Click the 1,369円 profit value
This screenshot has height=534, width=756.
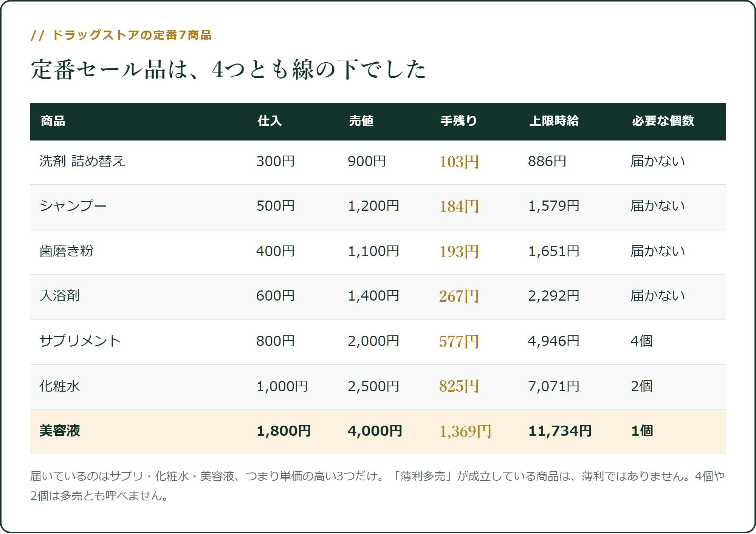pos(465,431)
